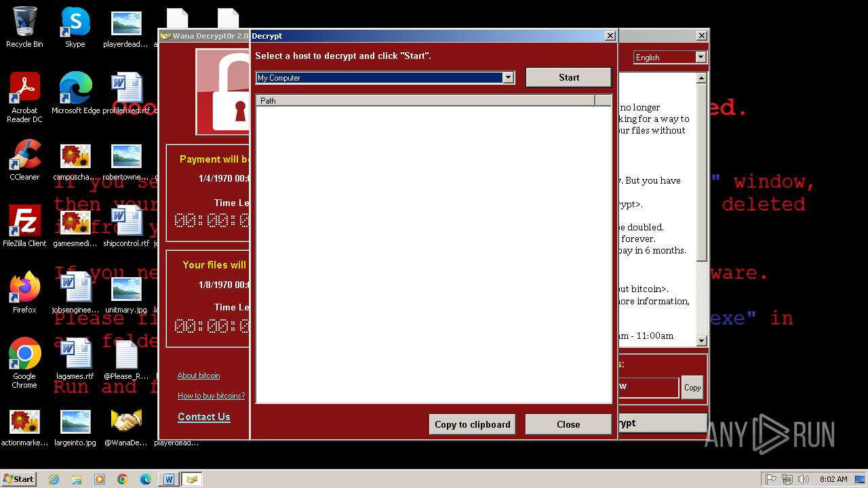Select lagames.rtf document icon

pos(75,359)
